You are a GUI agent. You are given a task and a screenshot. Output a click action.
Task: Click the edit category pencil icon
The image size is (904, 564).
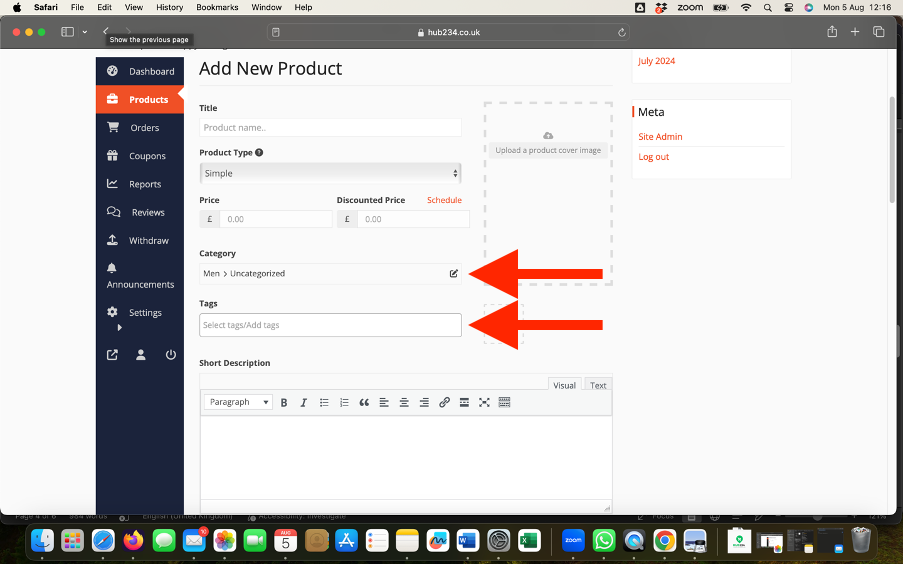click(453, 273)
